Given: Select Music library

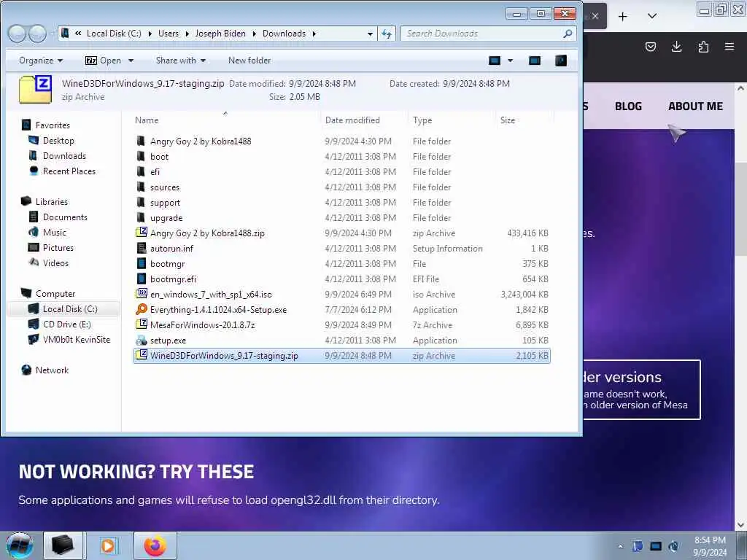Looking at the screenshot, I should tap(54, 233).
